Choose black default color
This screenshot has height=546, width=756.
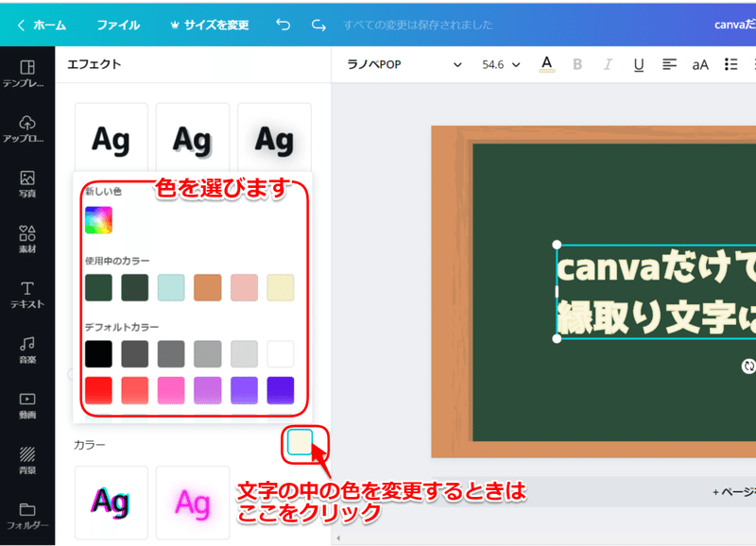point(98,353)
